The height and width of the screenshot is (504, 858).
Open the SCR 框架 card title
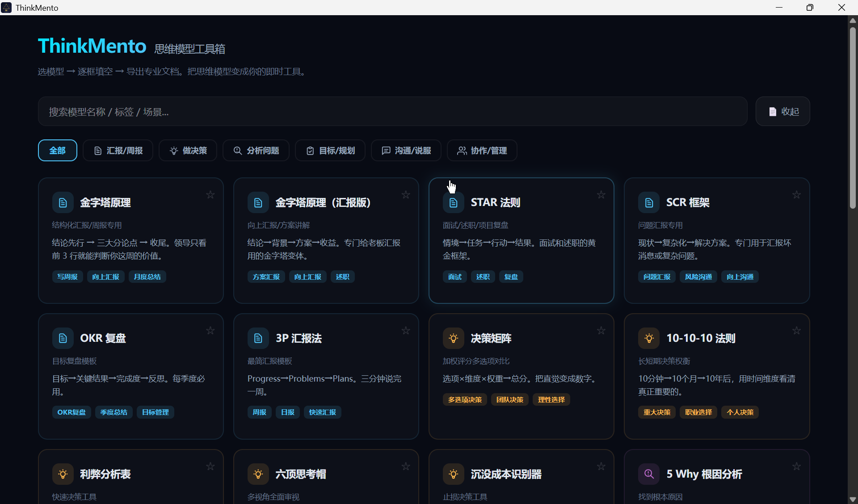[x=688, y=203]
